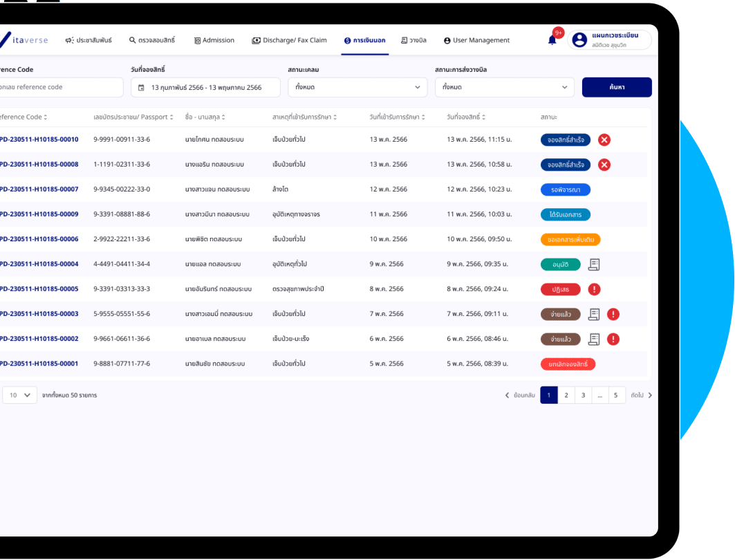Image resolution: width=735 pixels, height=560 pixels.
Task: Click cause cell อุบัติเหตุทางจราจร
Action: click(x=296, y=214)
